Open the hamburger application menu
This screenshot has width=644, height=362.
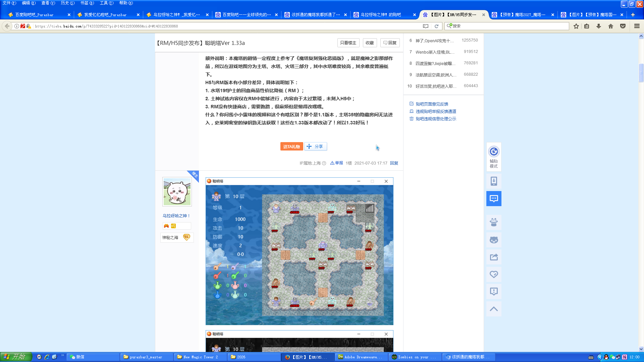[x=637, y=26]
